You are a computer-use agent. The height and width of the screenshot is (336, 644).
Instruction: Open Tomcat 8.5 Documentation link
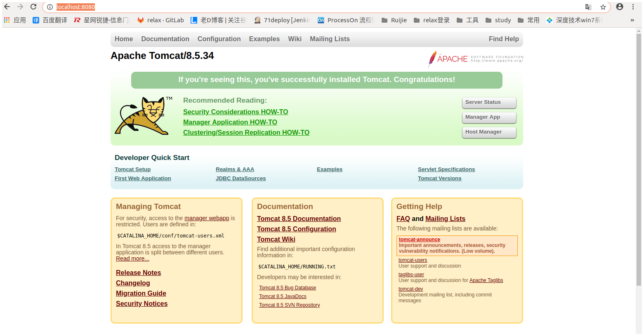299,219
